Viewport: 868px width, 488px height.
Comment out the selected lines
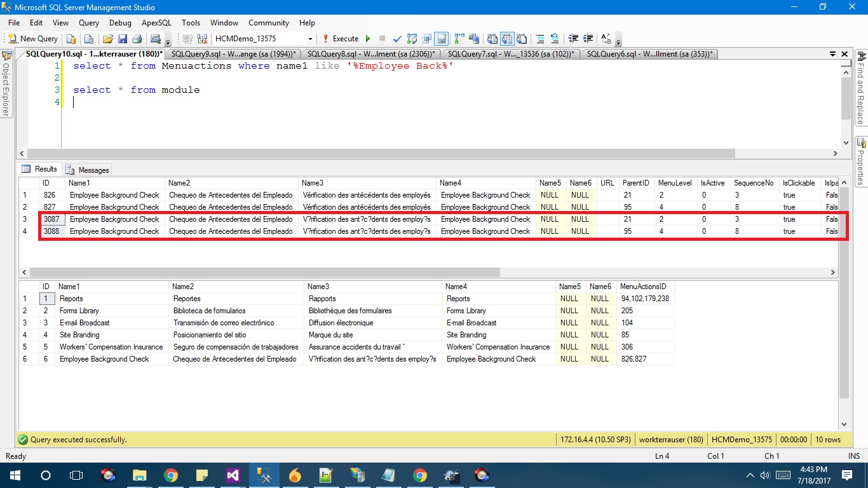pyautogui.click(x=539, y=39)
